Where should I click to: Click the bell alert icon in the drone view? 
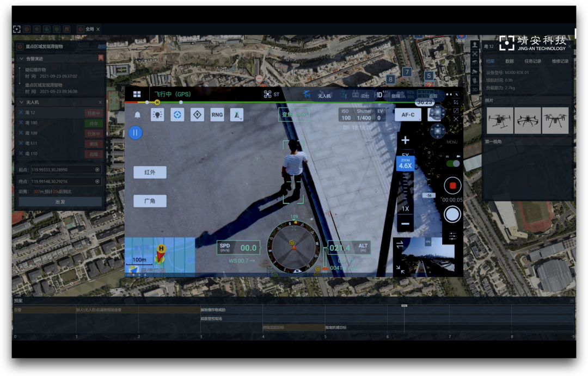click(x=138, y=115)
